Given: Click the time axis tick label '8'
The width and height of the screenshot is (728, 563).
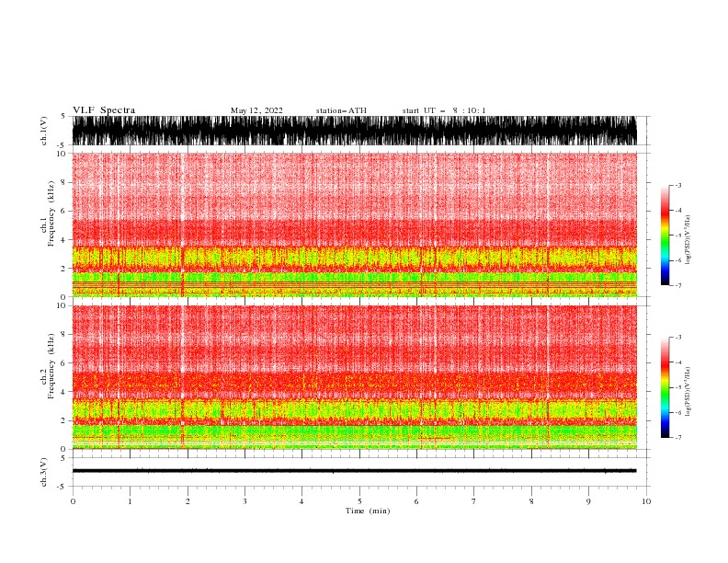Looking at the screenshot, I should (x=531, y=501).
